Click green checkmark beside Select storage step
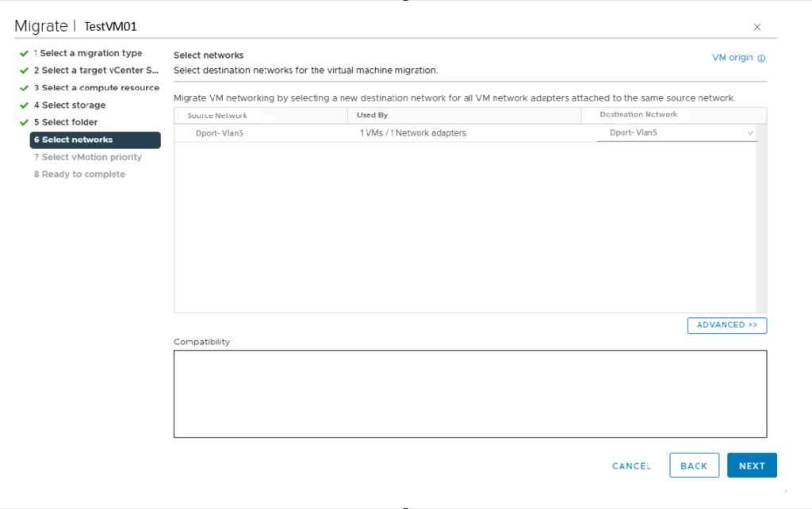 coord(24,105)
